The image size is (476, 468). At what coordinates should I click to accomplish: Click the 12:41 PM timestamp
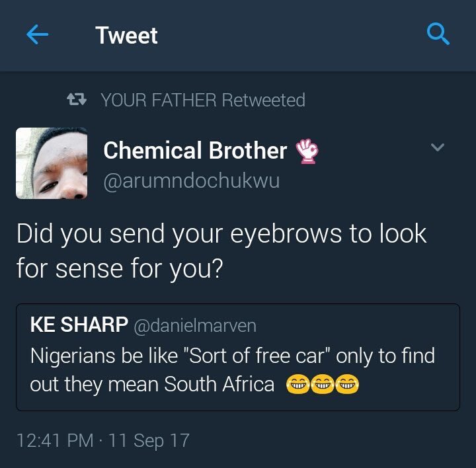(x=54, y=440)
